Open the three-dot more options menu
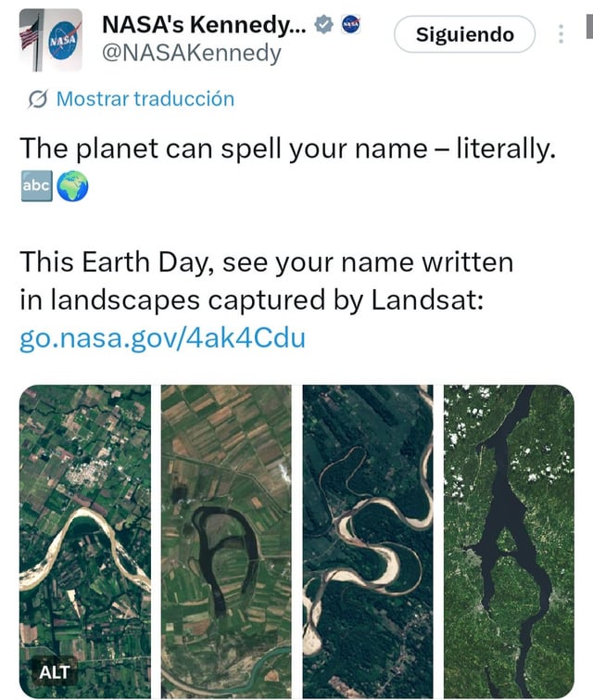The image size is (593, 700). 561,35
